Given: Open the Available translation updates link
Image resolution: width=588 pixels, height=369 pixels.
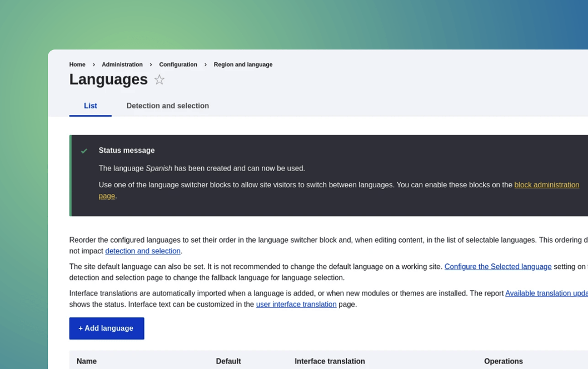Looking at the screenshot, I should coord(546,293).
